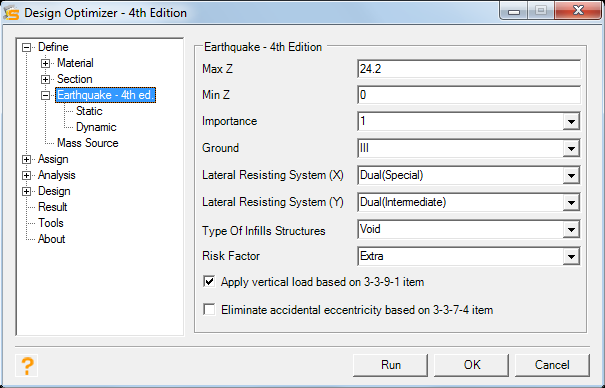Select the Dynamic tree item
605x388 pixels.
click(x=96, y=127)
